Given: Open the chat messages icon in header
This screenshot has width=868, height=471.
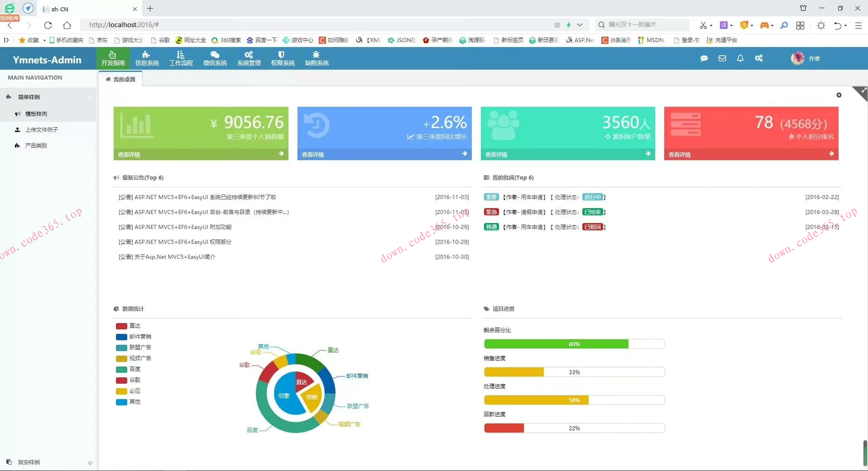Looking at the screenshot, I should click(x=704, y=58).
